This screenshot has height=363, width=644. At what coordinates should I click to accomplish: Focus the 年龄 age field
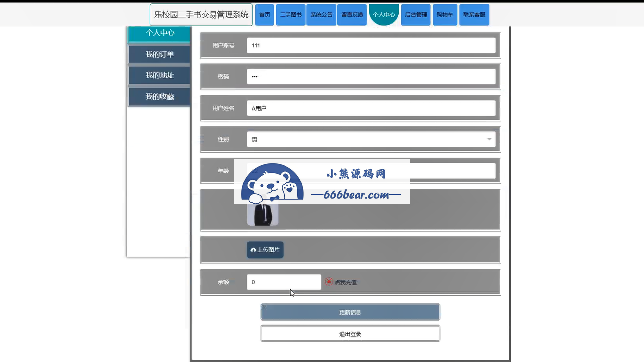pyautogui.click(x=371, y=171)
